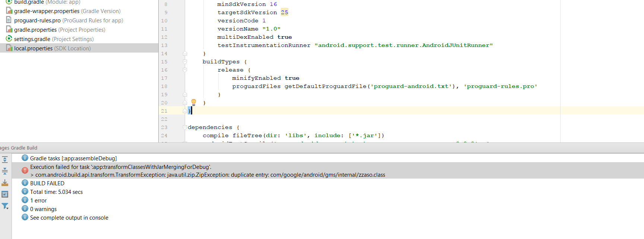Open gradle-wrapper.properties file
The height and width of the screenshot is (239, 644).
[47, 11]
